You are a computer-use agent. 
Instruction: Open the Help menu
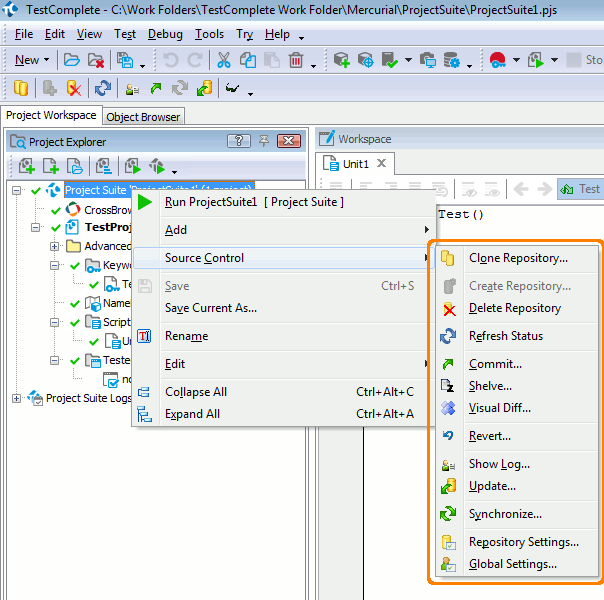277,34
